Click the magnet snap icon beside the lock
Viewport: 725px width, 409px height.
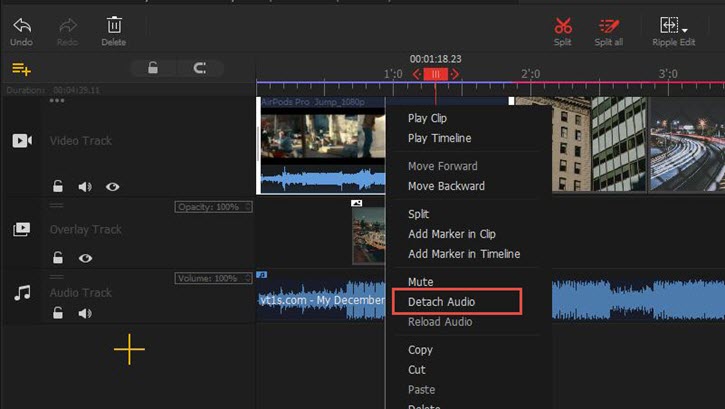[200, 68]
